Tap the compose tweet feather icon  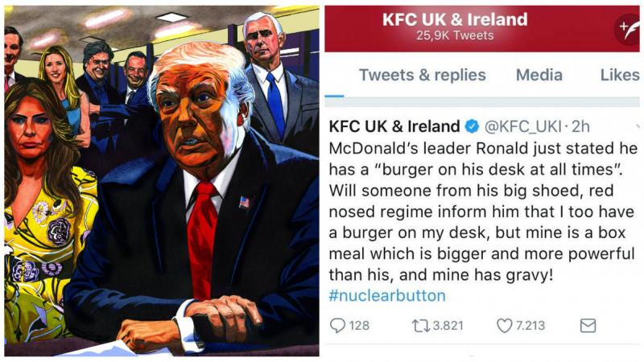[626, 30]
